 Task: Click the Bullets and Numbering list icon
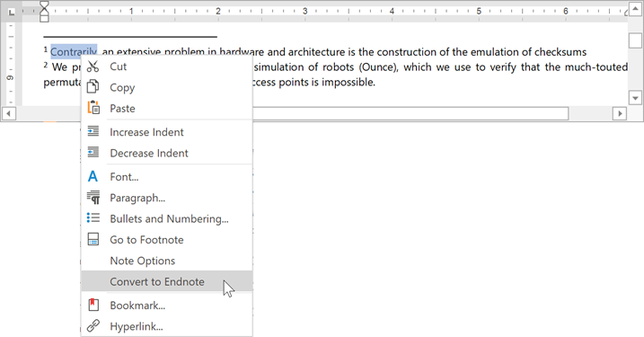click(x=93, y=217)
